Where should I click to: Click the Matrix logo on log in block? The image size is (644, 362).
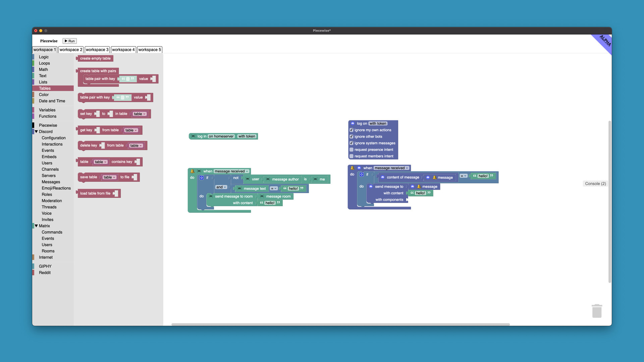pos(193,136)
